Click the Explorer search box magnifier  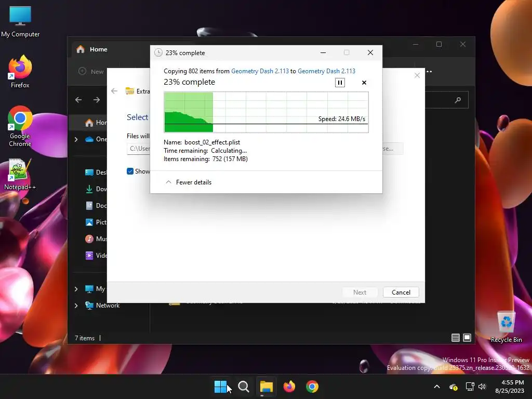tap(458, 100)
